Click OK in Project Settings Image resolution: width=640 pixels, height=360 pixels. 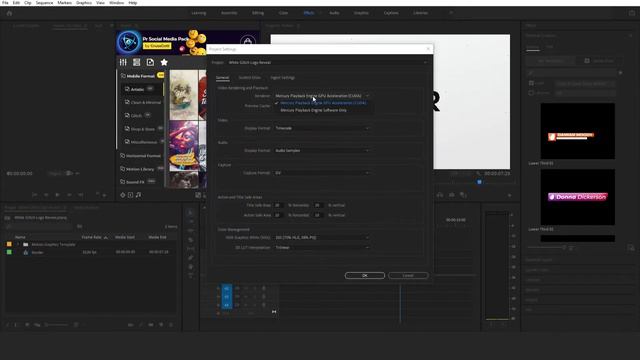[x=364, y=276]
